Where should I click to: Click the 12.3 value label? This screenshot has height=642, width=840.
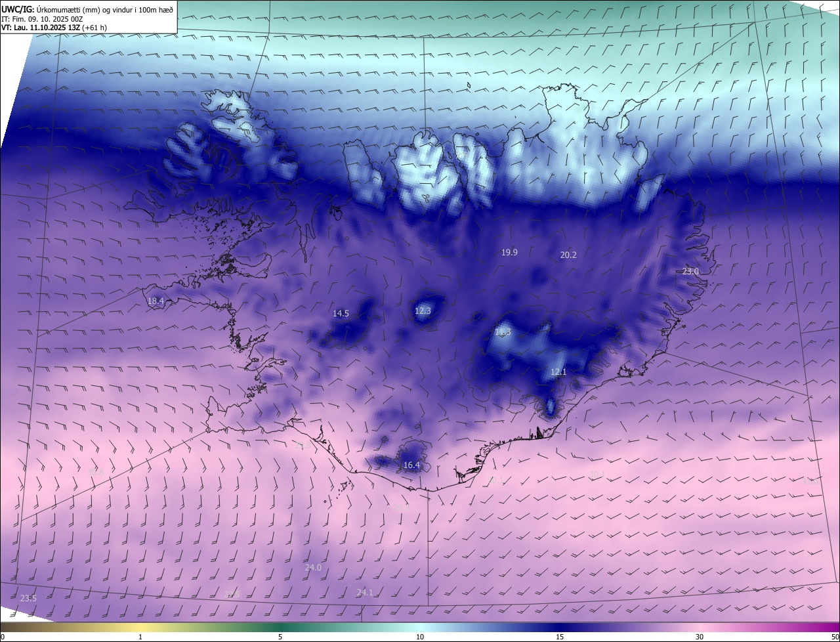coord(423,310)
